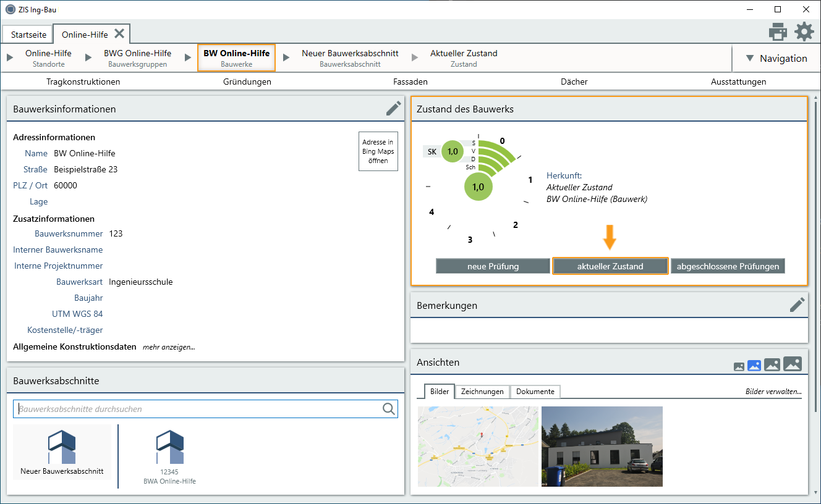The width and height of the screenshot is (821, 504).
Task: Edit Bauwerksinformationen with the pencil icon
Action: click(x=393, y=109)
